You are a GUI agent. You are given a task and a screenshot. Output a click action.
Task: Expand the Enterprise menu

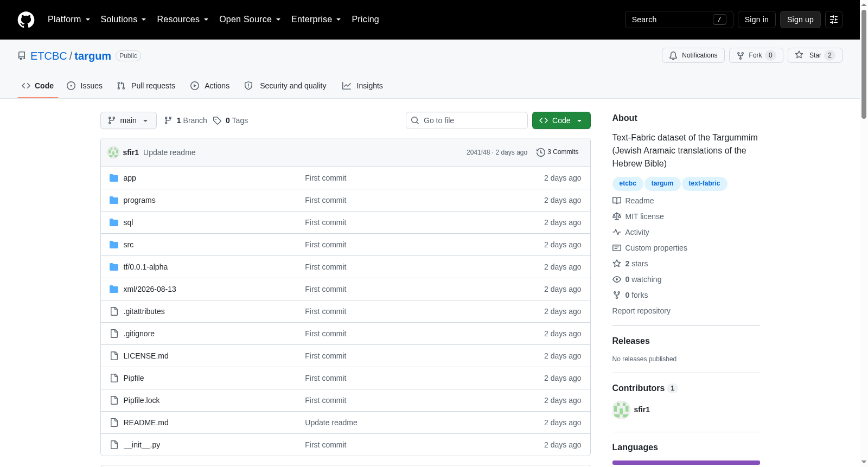(316, 20)
